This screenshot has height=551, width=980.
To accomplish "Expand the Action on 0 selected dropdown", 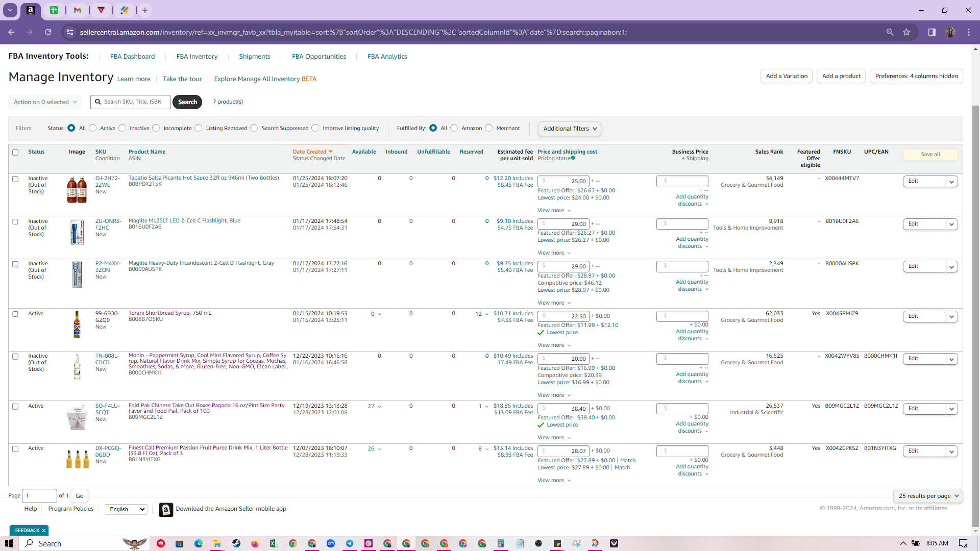I will coord(45,102).
